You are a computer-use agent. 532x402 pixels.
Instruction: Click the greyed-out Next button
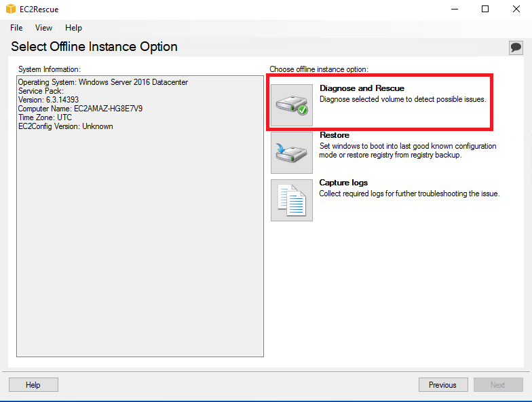[x=498, y=384]
